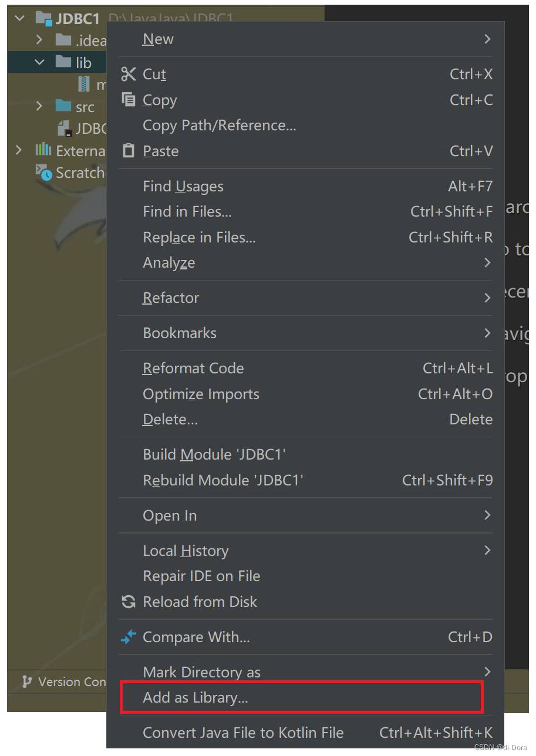Click the jar archive icon under lib

84,85
